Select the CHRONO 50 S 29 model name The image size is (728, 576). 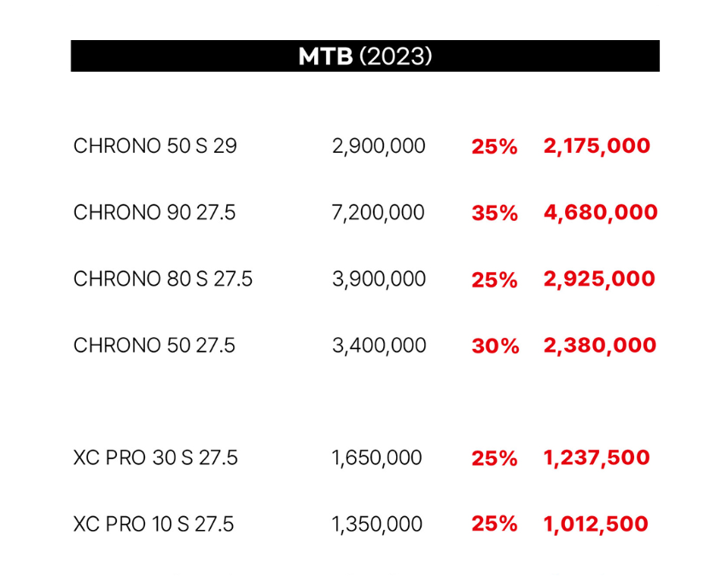(x=155, y=146)
